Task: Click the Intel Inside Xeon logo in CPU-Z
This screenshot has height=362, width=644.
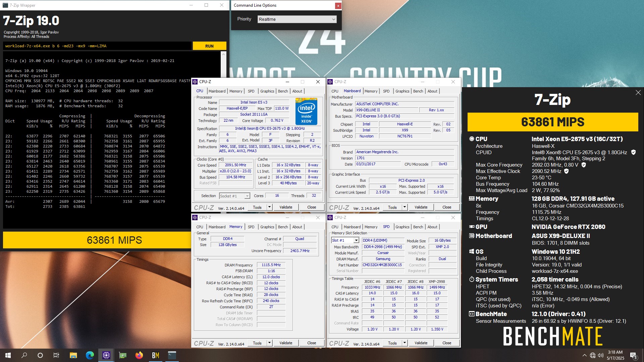Action: point(306,111)
